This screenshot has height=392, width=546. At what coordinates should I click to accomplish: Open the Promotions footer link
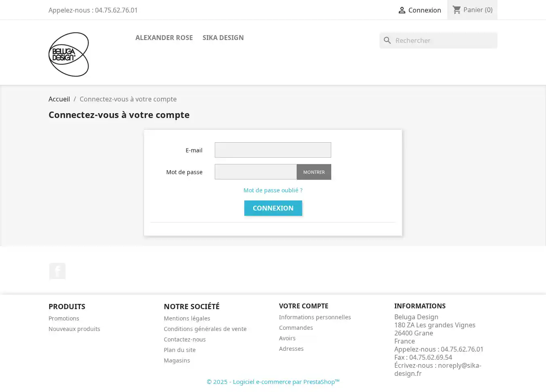64,318
